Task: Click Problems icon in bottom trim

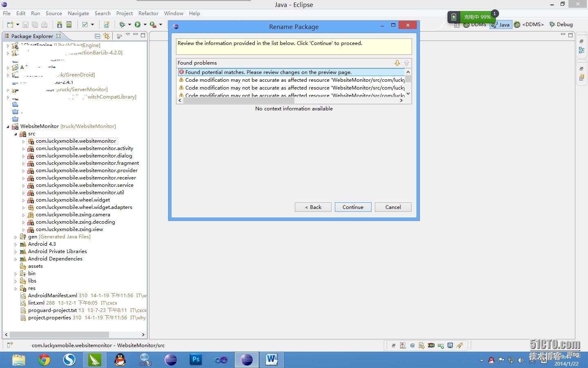Action: point(403,346)
